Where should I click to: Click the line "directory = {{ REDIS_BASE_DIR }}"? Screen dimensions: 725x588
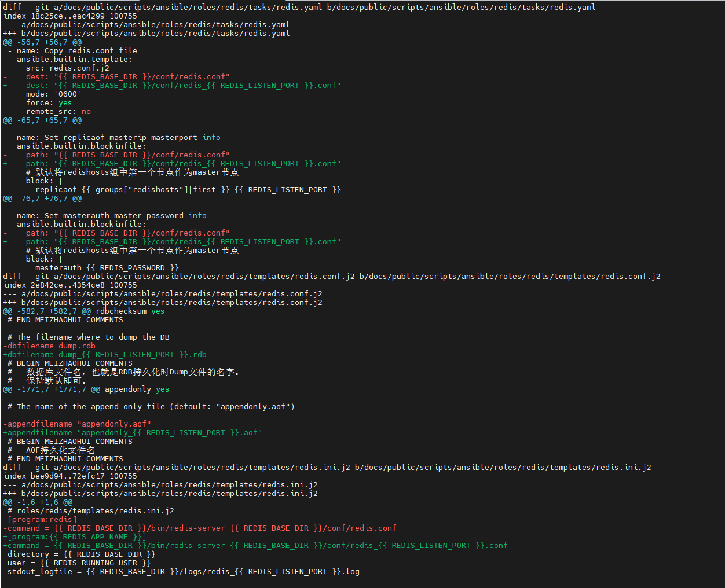pyautogui.click(x=82, y=554)
